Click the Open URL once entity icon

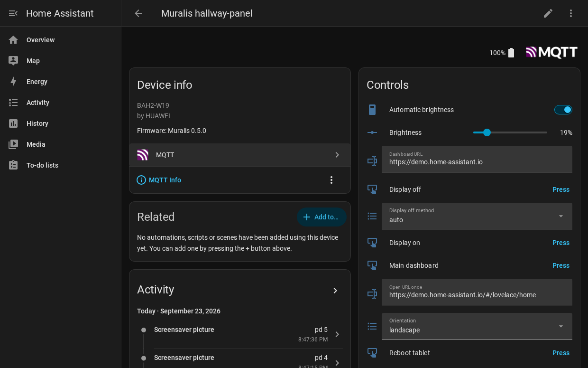(372, 294)
